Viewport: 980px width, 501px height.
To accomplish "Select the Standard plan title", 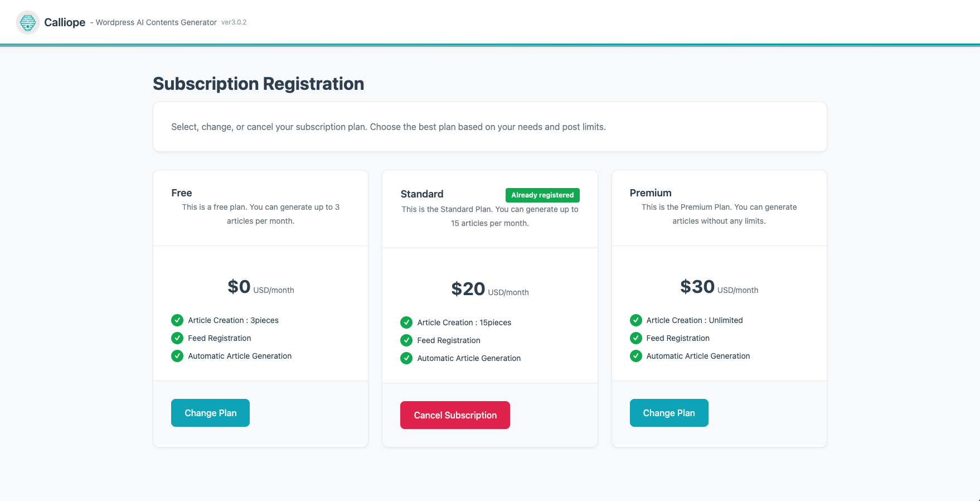I will pyautogui.click(x=422, y=194).
